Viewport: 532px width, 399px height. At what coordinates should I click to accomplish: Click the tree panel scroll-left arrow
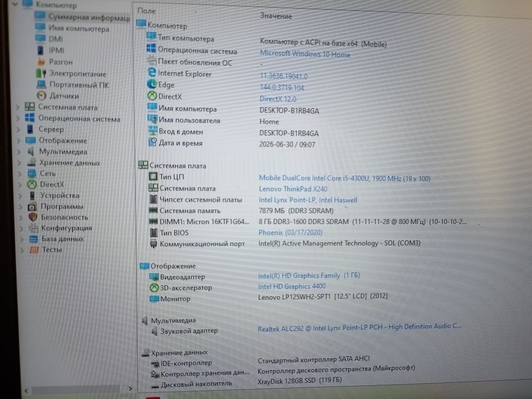(x=26, y=390)
